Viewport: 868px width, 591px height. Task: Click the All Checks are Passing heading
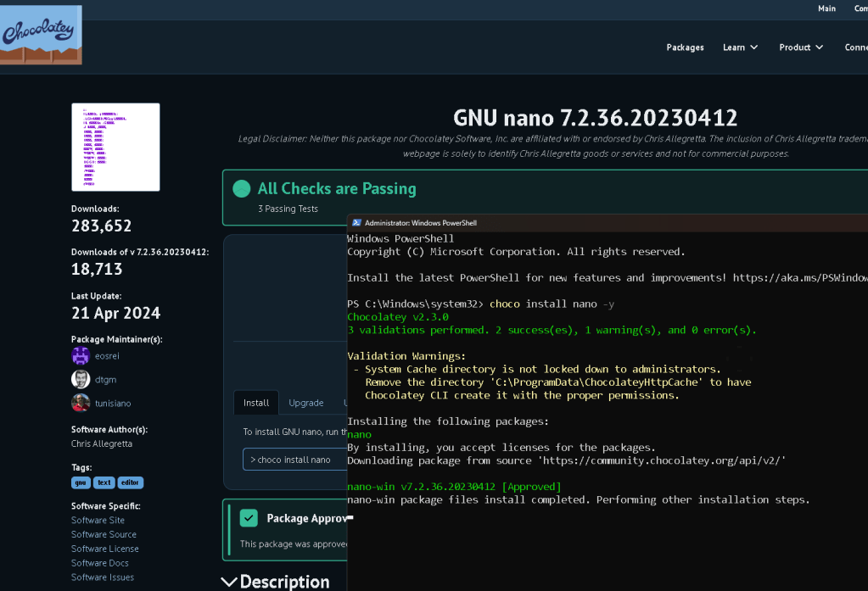337,189
